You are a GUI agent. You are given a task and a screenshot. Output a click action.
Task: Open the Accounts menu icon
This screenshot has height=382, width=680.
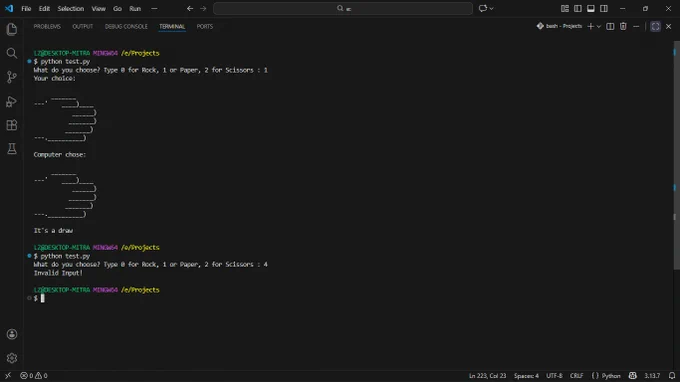pos(12,334)
